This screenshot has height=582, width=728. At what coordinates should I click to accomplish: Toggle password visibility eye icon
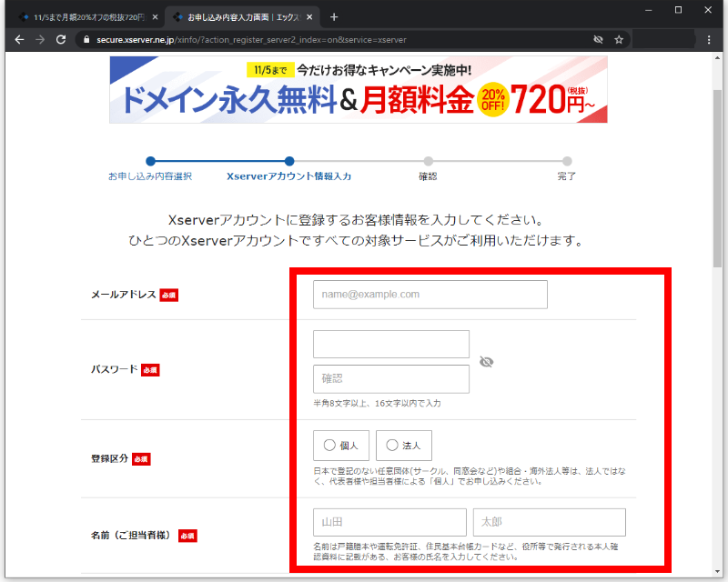486,362
